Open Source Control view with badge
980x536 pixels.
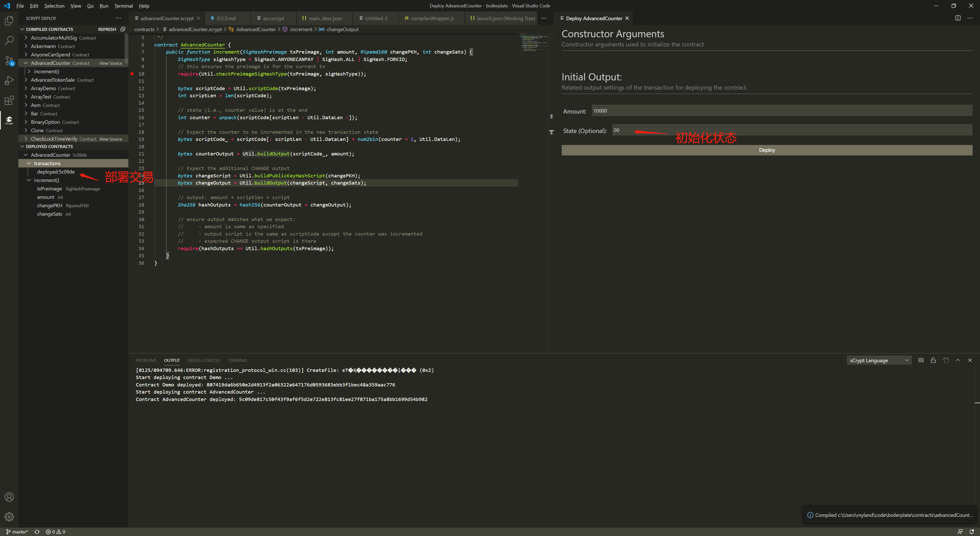(9, 60)
